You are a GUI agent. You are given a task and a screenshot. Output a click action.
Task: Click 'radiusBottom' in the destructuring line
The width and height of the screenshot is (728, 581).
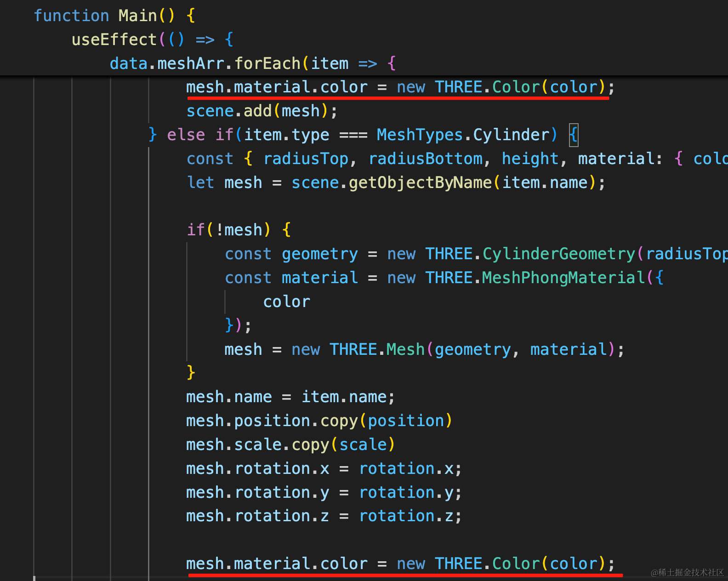point(426,159)
